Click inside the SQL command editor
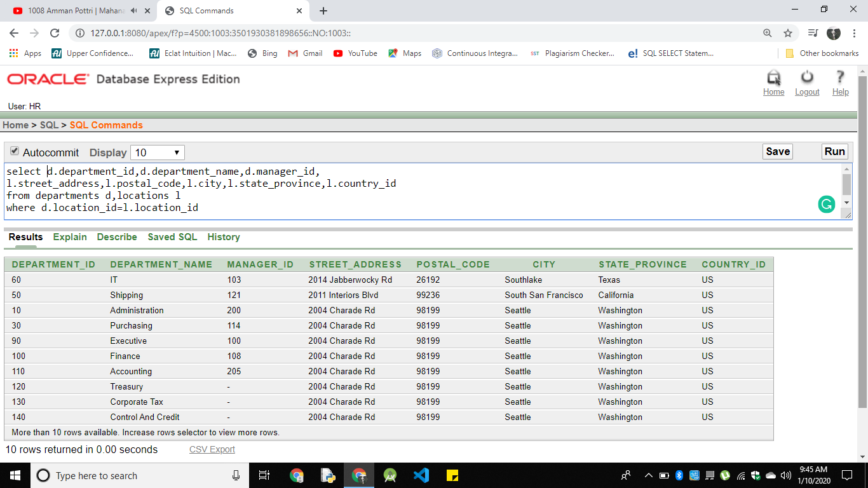Viewport: 868px width, 488px height. tap(423, 191)
